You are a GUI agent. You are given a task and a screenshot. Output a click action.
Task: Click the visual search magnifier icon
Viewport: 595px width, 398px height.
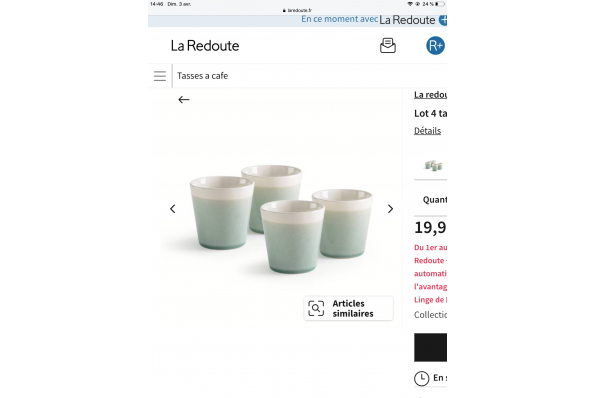(x=316, y=308)
